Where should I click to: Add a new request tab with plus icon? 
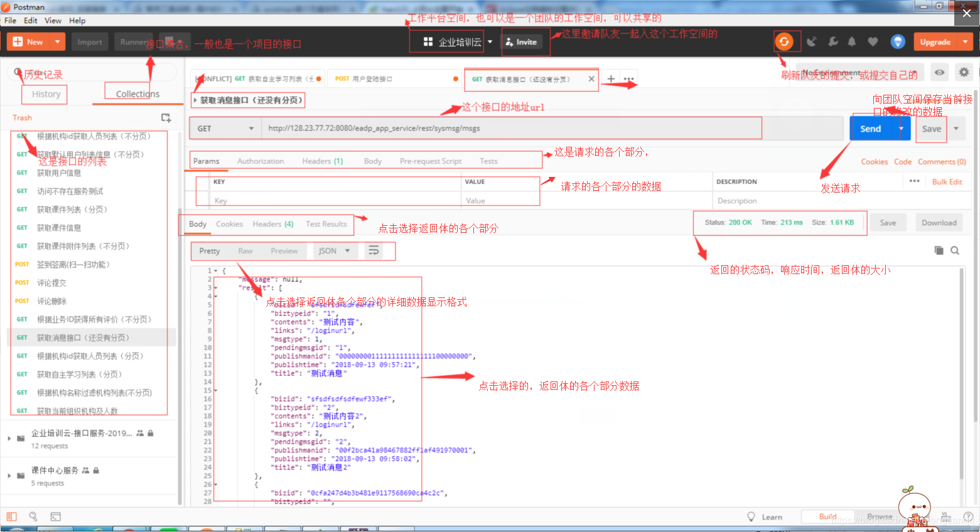coord(611,79)
